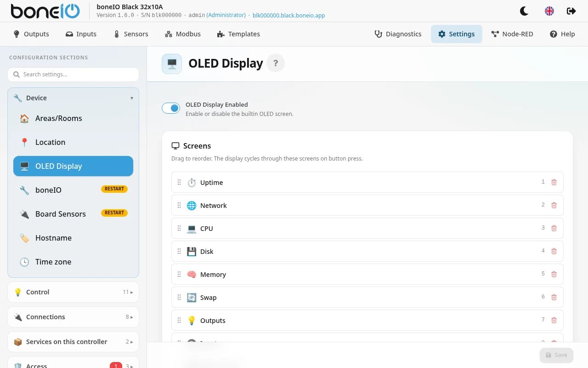Delete the Network screen row
Image resolution: width=588 pixels, height=368 pixels.
pos(554,205)
